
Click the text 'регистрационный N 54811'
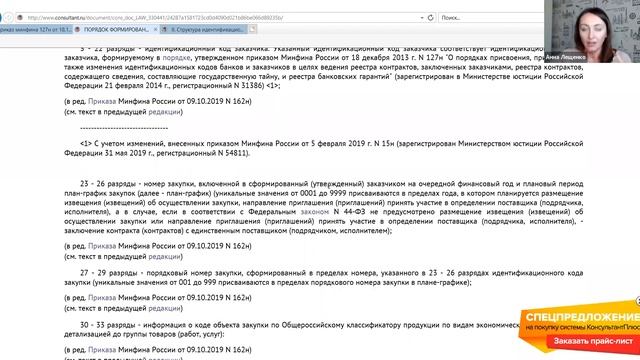pyautogui.click(x=202, y=153)
